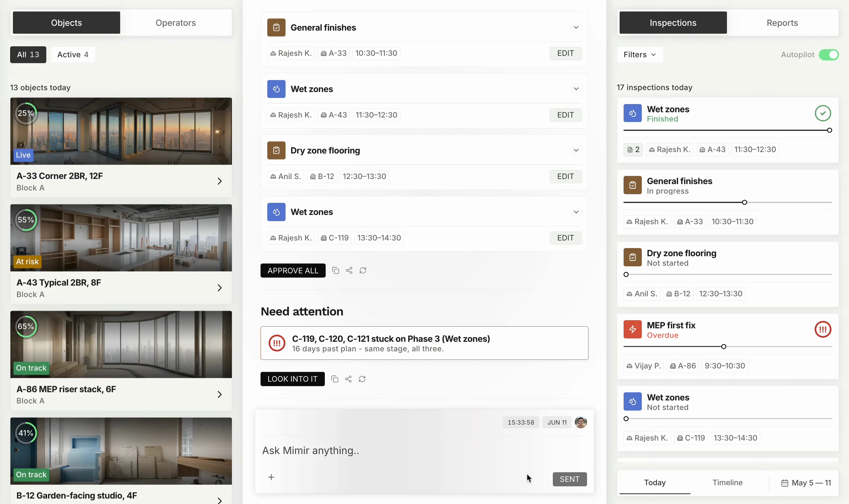Screen dimensions: 849x504
Task: Click the Wet zones icon for C-119 in center list
Action: [x=276, y=212]
